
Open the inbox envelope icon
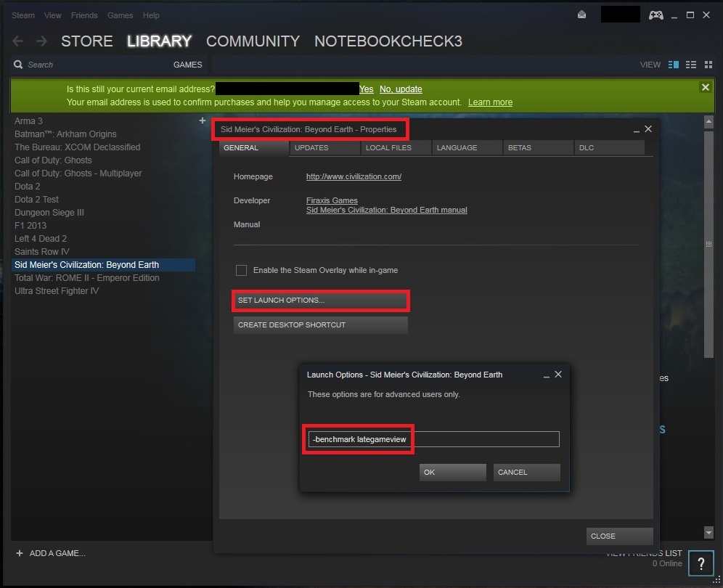click(582, 15)
